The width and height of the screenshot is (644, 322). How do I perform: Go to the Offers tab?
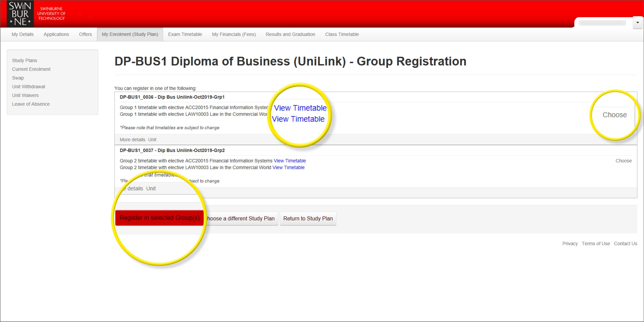click(85, 35)
